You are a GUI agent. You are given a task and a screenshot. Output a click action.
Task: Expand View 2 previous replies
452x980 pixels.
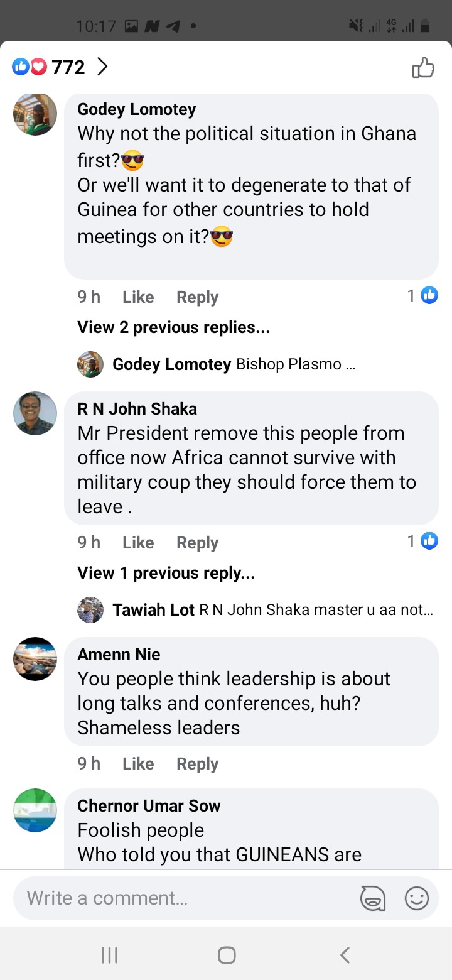173,327
